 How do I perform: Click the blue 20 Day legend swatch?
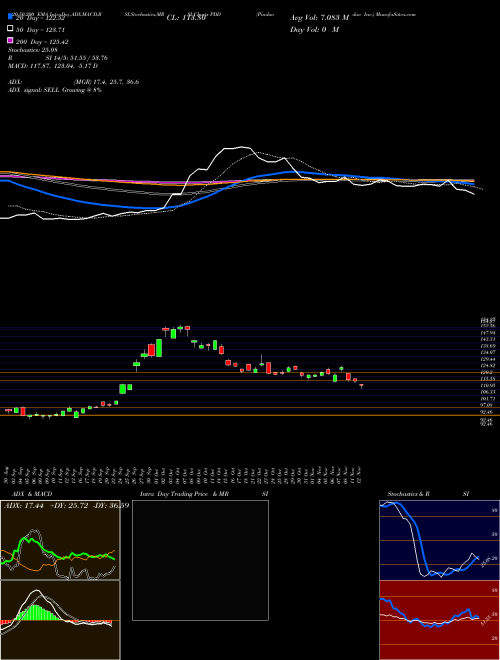pos(10,16)
